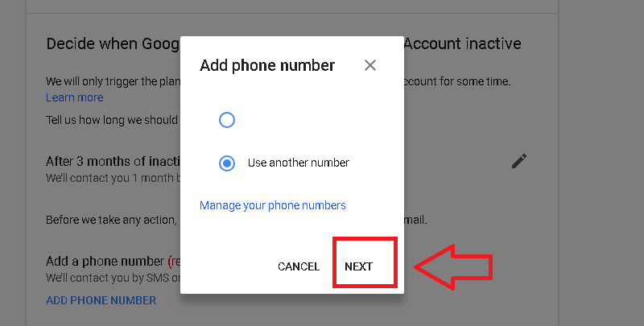Click 'Tell us how long we should' text
This screenshot has width=644, height=326.
112,120
